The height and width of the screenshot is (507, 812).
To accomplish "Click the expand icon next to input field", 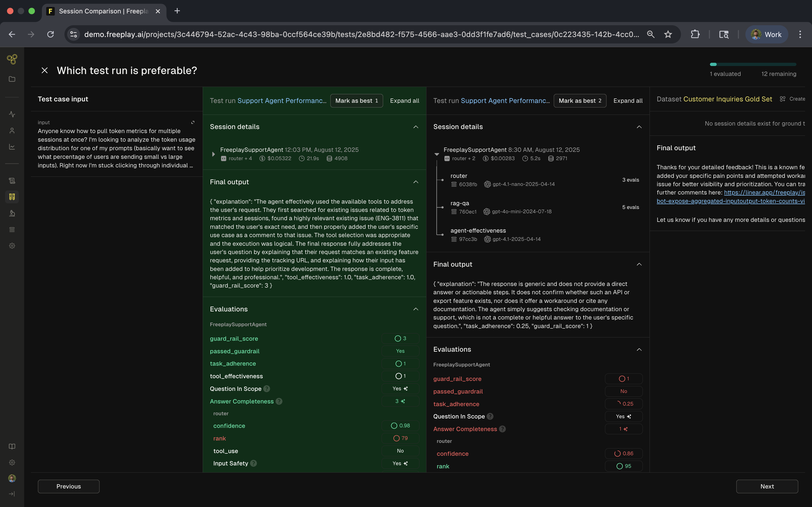I will 193,122.
